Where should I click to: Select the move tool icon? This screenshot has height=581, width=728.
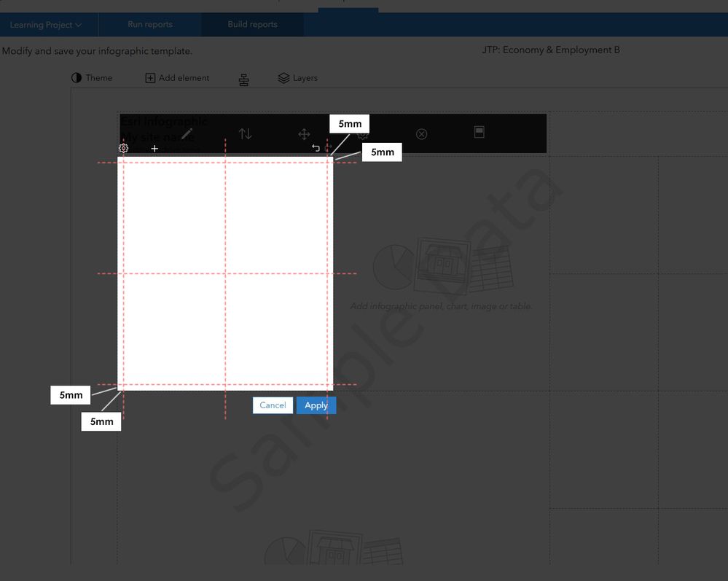[x=304, y=133]
